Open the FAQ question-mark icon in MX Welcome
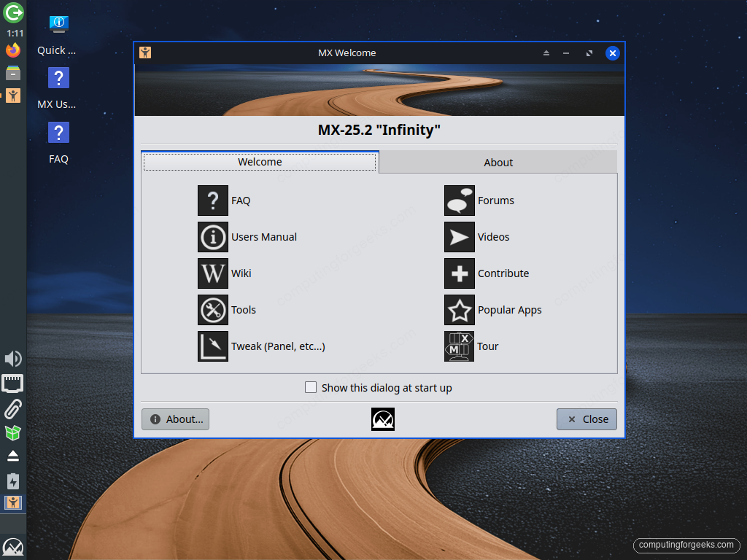 click(x=213, y=201)
